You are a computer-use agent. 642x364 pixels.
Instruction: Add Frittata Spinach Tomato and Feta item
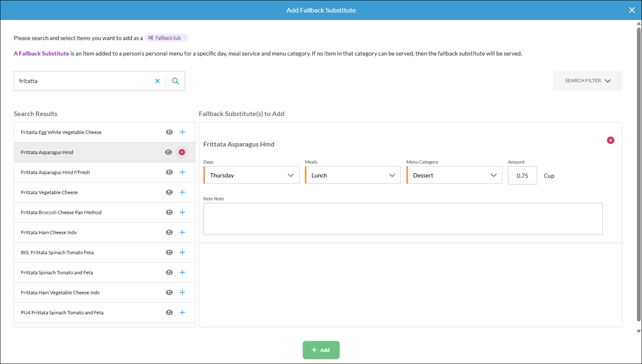182,273
